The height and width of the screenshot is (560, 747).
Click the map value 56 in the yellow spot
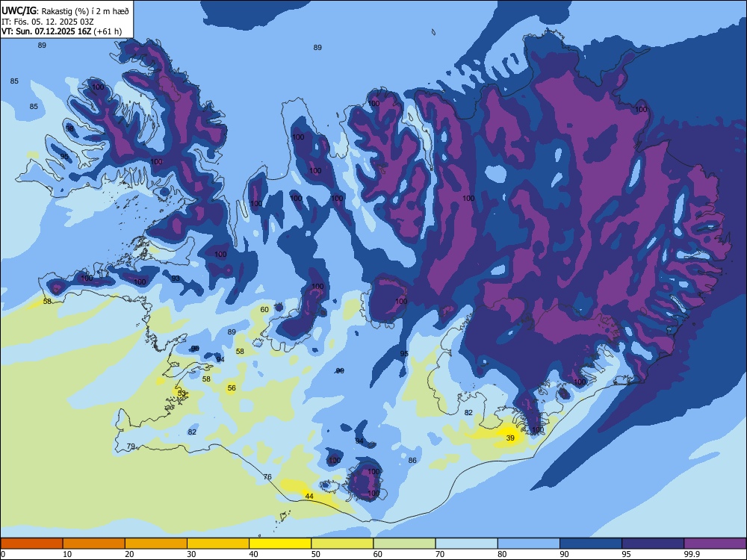click(x=232, y=388)
